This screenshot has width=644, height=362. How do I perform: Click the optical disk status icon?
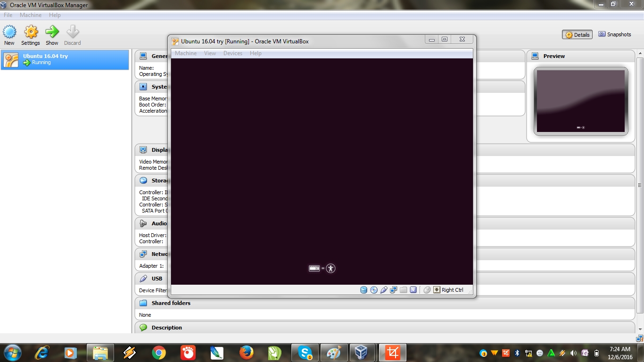(x=374, y=290)
